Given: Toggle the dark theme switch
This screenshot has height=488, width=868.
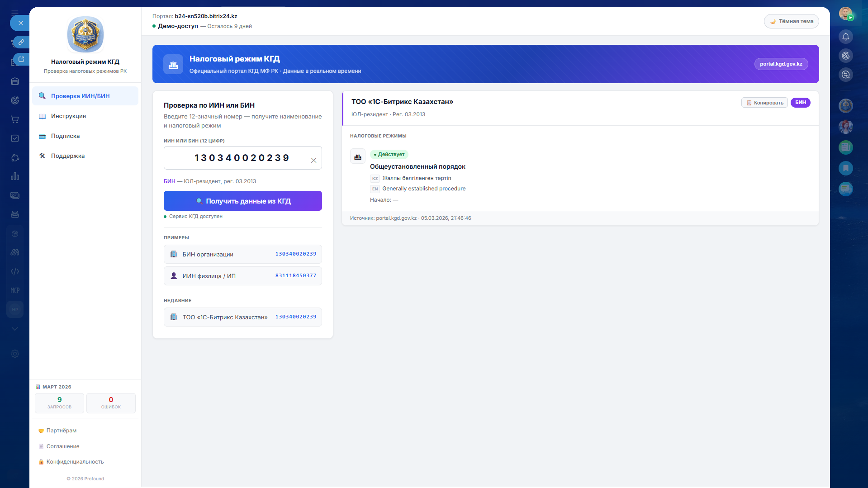Looking at the screenshot, I should [x=791, y=21].
